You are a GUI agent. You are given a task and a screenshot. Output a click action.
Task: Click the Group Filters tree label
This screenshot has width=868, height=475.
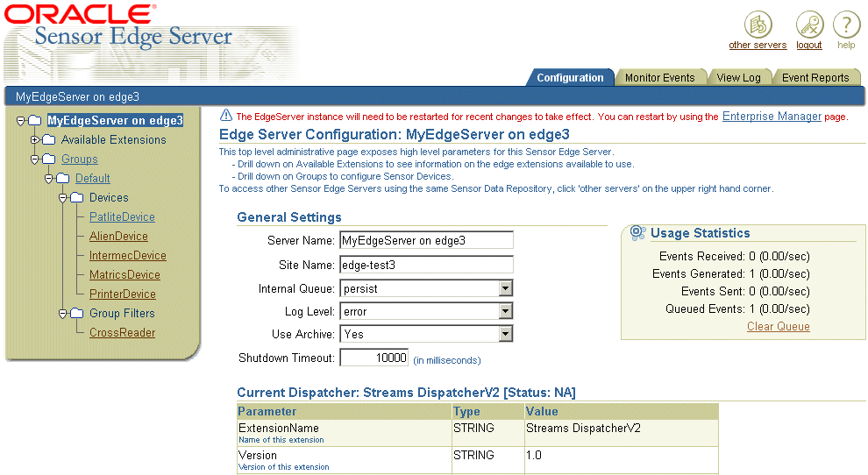[x=123, y=314]
